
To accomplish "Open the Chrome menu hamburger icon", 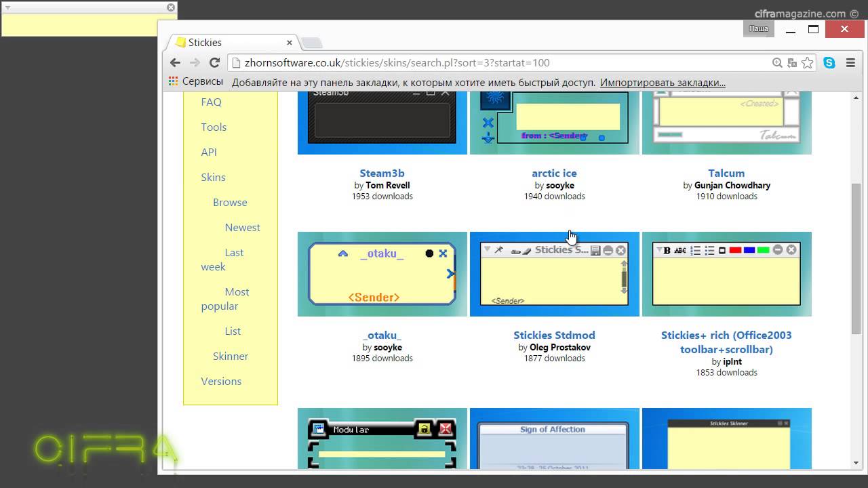I will point(850,62).
